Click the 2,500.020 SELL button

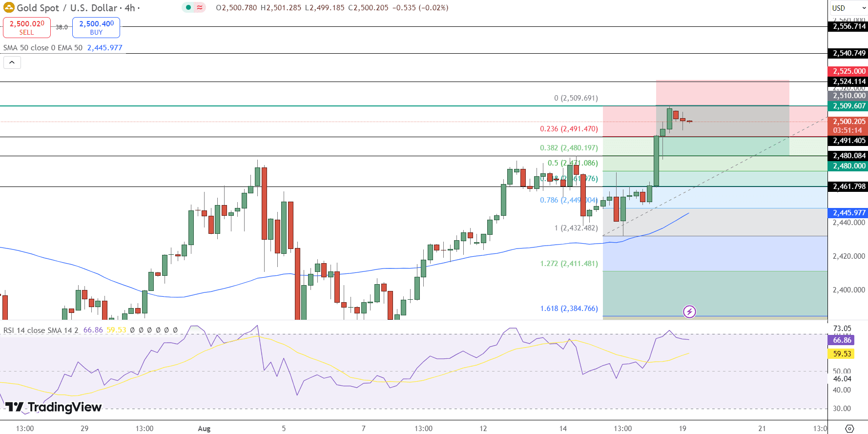point(27,27)
